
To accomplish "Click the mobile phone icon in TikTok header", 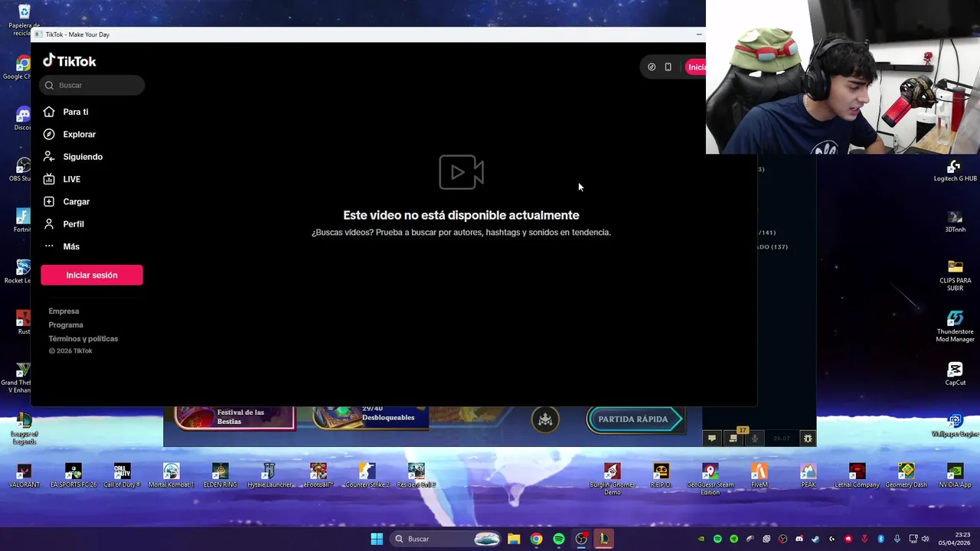I will coord(668,67).
